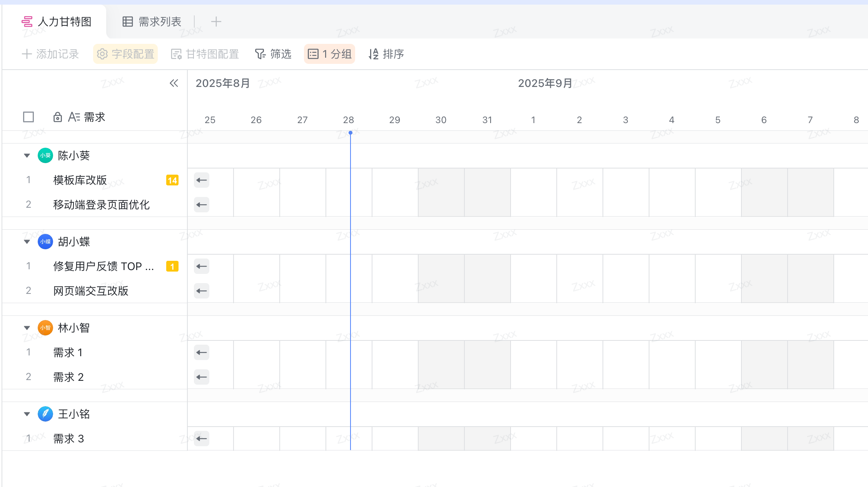Check the select-all checkbox in header
Screen dimensions: 868x487
(28, 117)
